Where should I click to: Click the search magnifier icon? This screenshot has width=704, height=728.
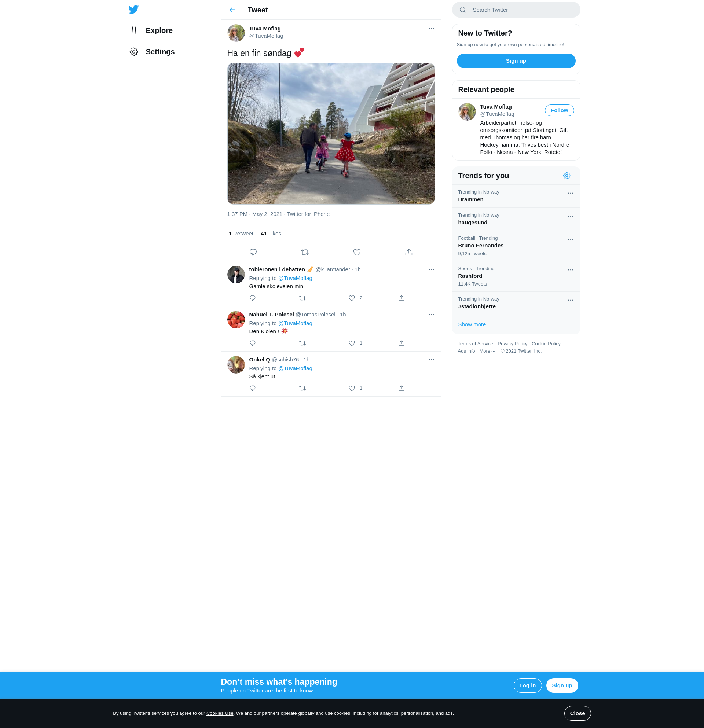pyautogui.click(x=462, y=10)
